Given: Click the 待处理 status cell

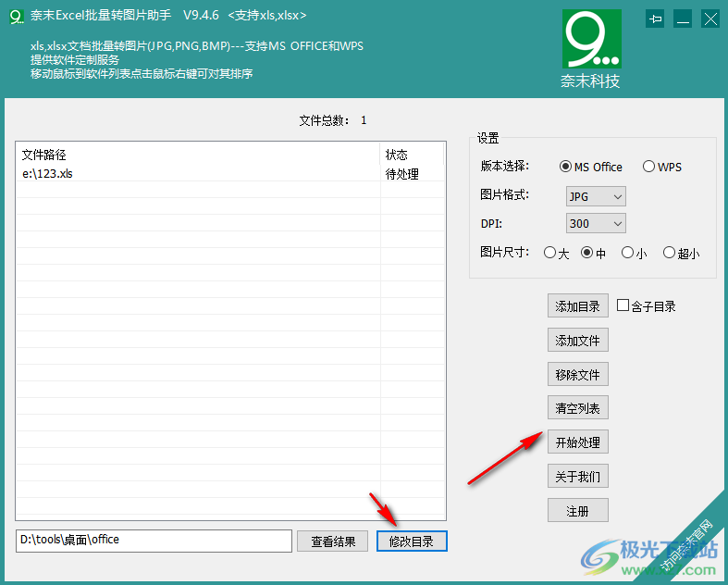Looking at the screenshot, I should [402, 174].
